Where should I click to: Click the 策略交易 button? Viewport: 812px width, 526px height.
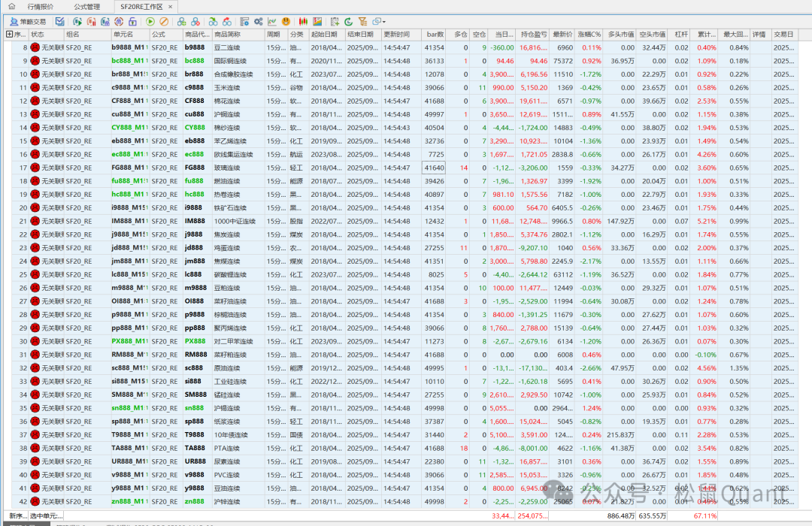(x=28, y=22)
